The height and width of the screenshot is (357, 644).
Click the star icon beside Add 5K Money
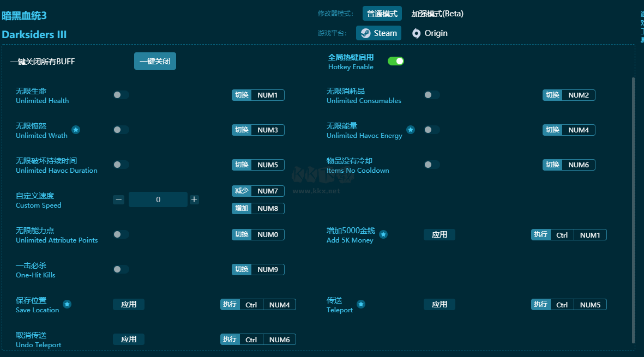pyautogui.click(x=383, y=234)
